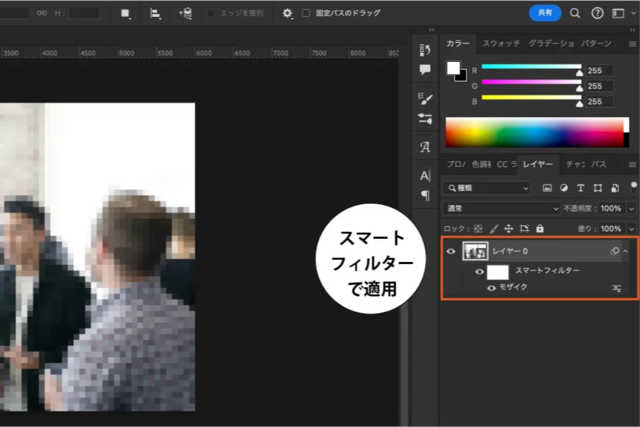Filter layers by smart objects icon
This screenshot has height=427, width=640.
click(615, 188)
